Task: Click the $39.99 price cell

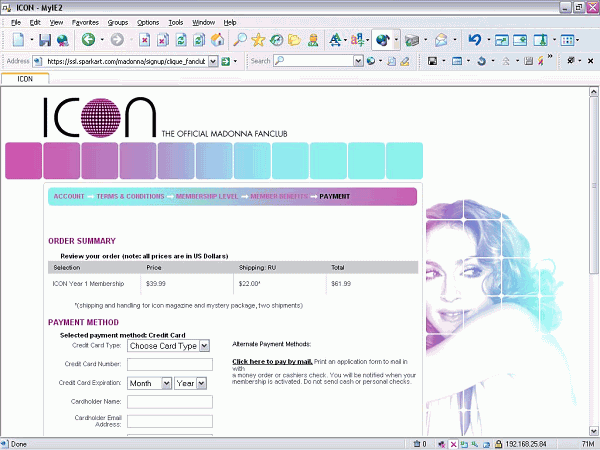Action: [156, 284]
